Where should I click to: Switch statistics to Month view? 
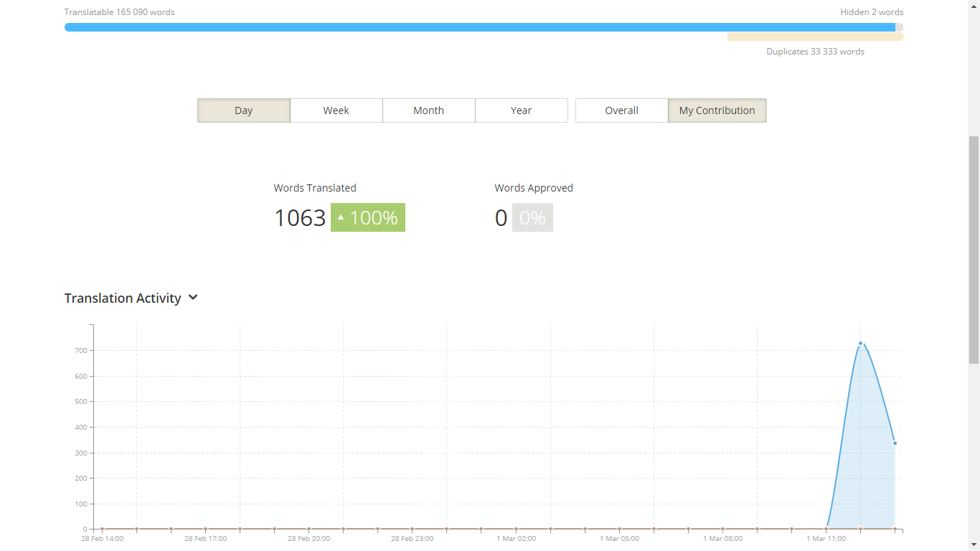(429, 110)
